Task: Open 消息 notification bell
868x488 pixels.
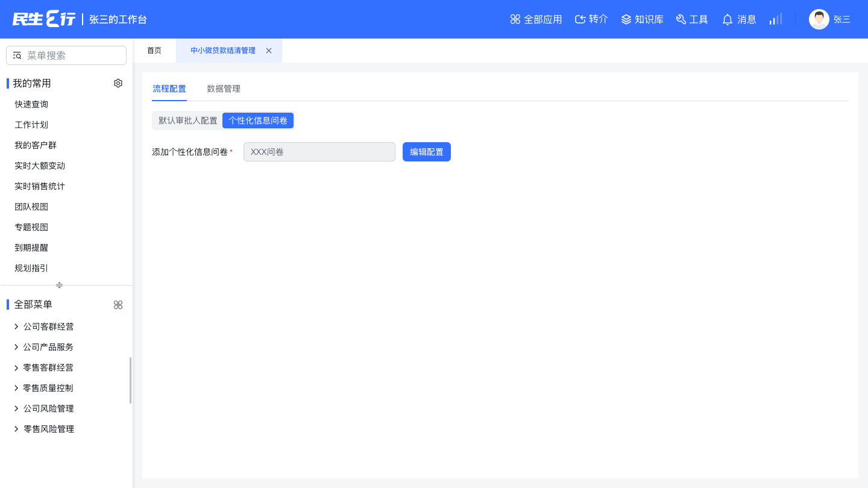Action: click(728, 19)
